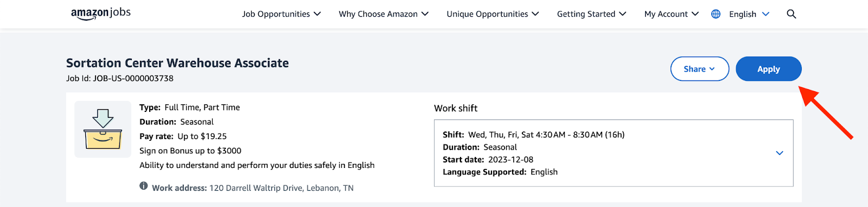Screen dimensions: 868x207
Task: Open the Share button menu
Action: click(x=700, y=69)
